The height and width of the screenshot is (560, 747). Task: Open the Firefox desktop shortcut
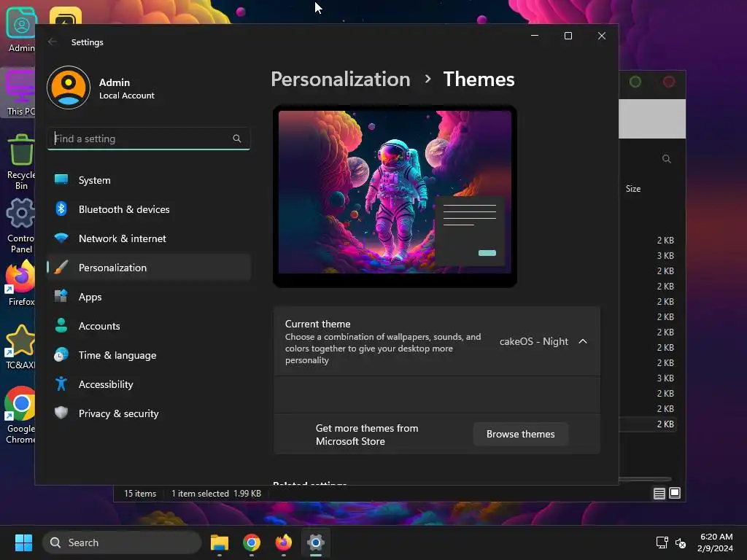click(20, 284)
